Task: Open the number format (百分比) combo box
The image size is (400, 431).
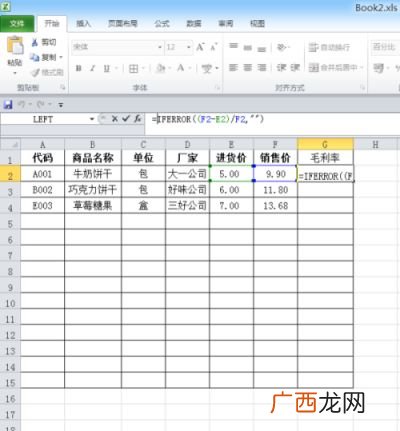Action: tap(385, 47)
